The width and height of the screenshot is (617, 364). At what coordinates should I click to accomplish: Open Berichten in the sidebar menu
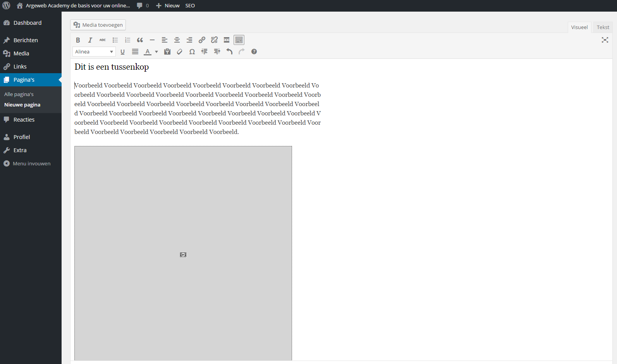(x=26, y=40)
